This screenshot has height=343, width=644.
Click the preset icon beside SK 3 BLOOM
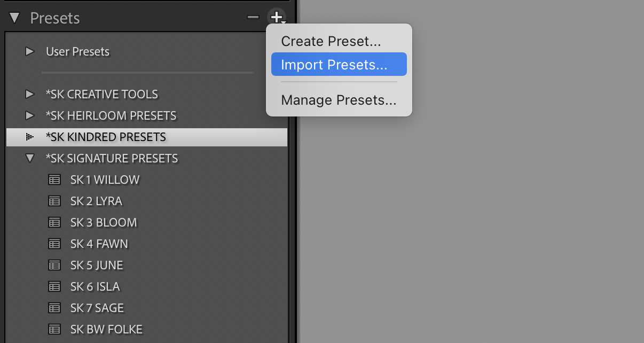coord(54,223)
